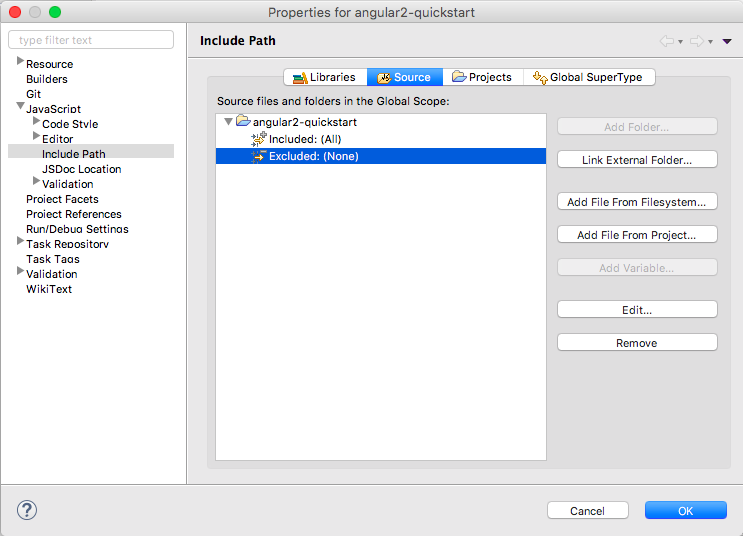Collapse the JavaScript tree node

pyautogui.click(x=20, y=108)
